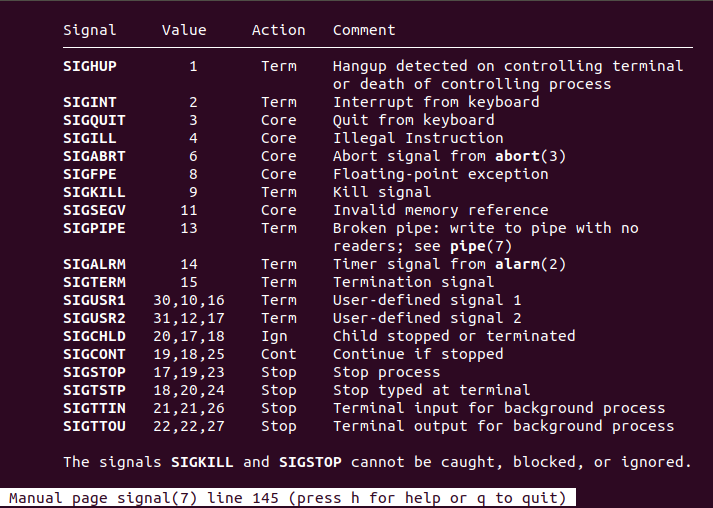
Task: Click the SIGHUP signal name
Action: 89,66
